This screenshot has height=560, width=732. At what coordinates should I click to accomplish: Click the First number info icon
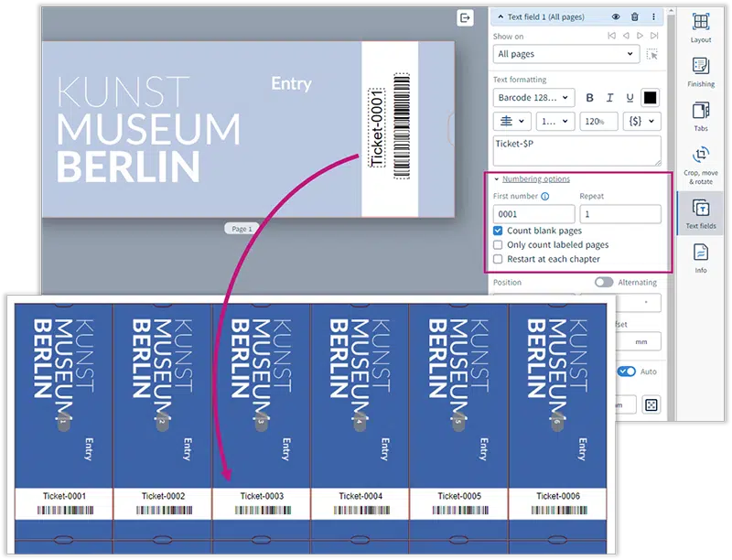[544, 197]
